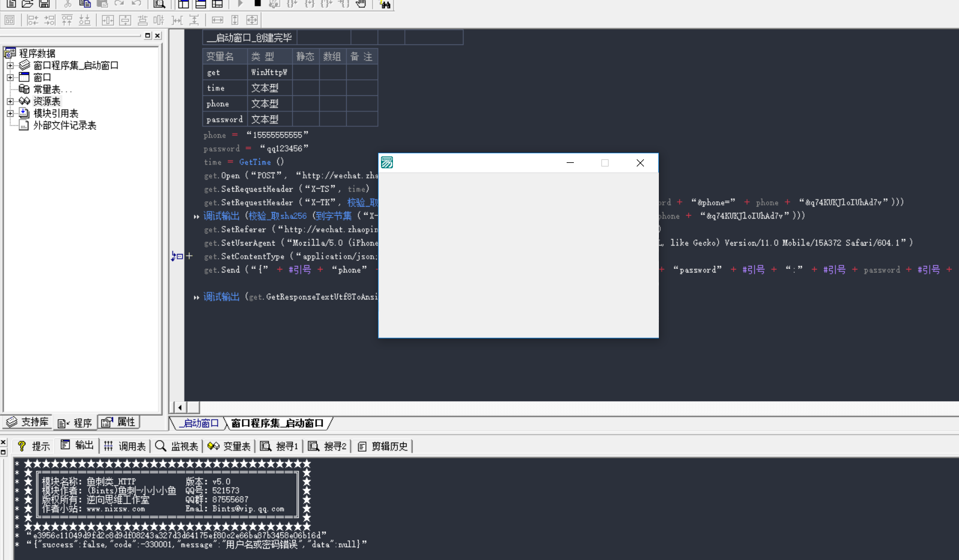Click the Save file toolbar icon
This screenshot has height=560, width=959.
44,4
